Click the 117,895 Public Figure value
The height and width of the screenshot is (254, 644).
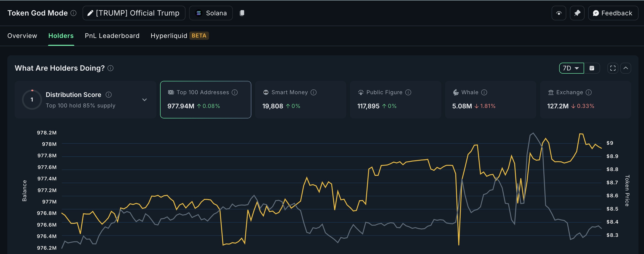(x=368, y=106)
